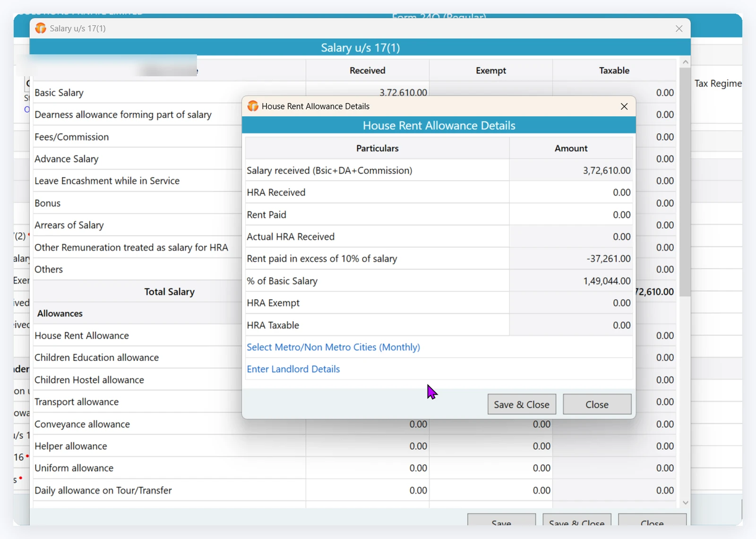
Task: Click the Rent Paid amount field
Action: [x=571, y=214]
